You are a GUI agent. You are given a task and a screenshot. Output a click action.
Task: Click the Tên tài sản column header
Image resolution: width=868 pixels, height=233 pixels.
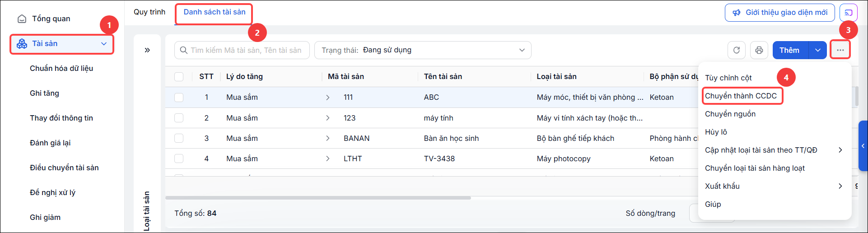443,77
